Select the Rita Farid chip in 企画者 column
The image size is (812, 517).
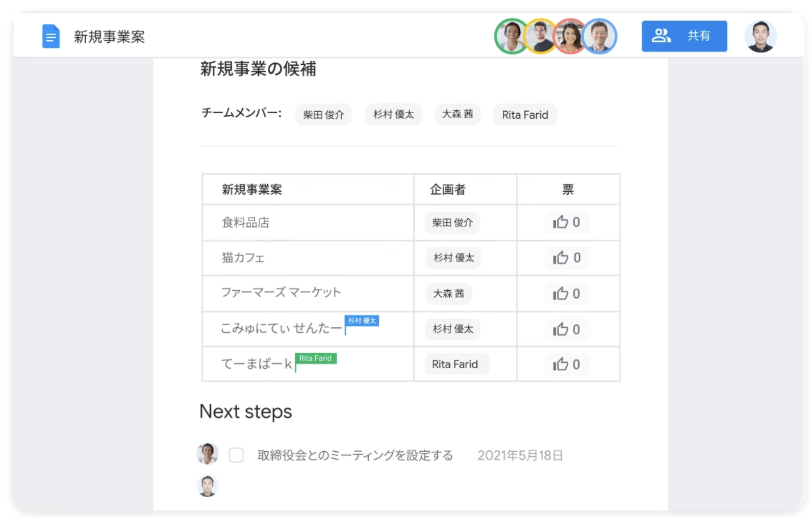click(x=455, y=364)
